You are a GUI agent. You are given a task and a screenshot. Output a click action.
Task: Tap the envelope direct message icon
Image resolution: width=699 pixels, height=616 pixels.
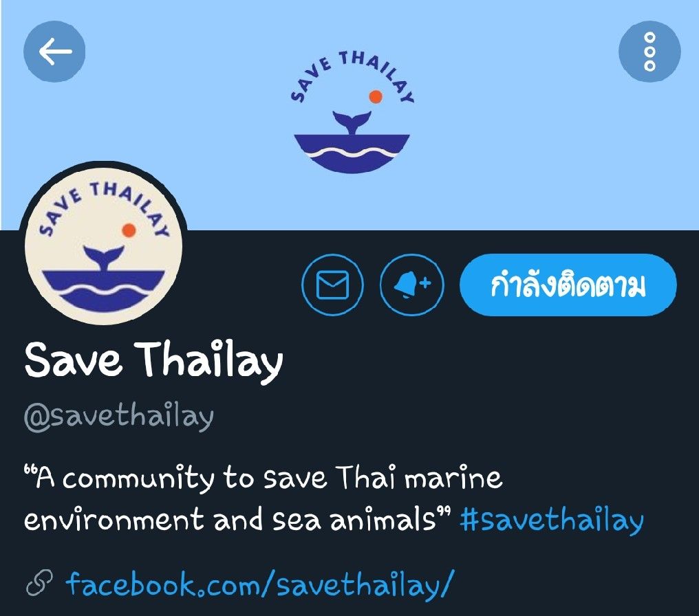(x=332, y=285)
